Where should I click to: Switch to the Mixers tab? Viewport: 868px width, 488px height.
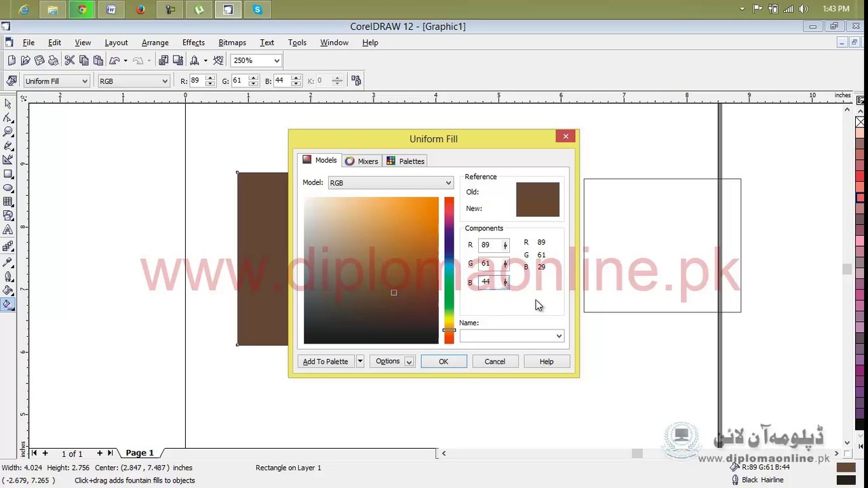[x=361, y=161]
